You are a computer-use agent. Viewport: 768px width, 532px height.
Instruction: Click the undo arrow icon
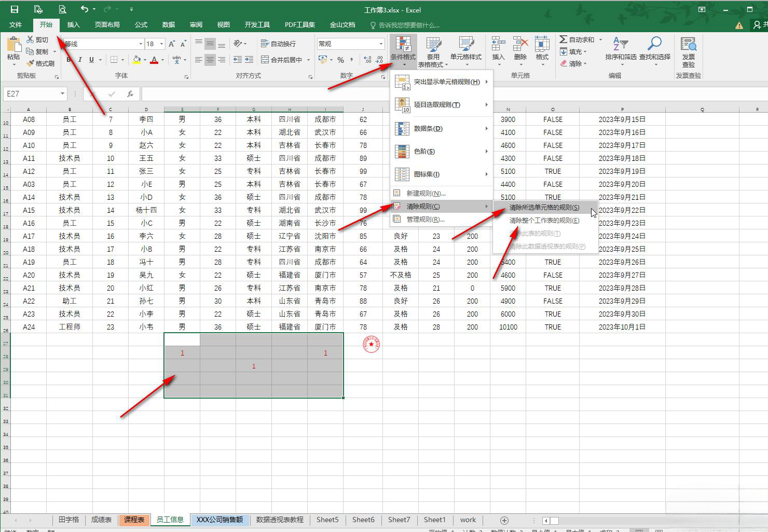pyautogui.click(x=85, y=9)
